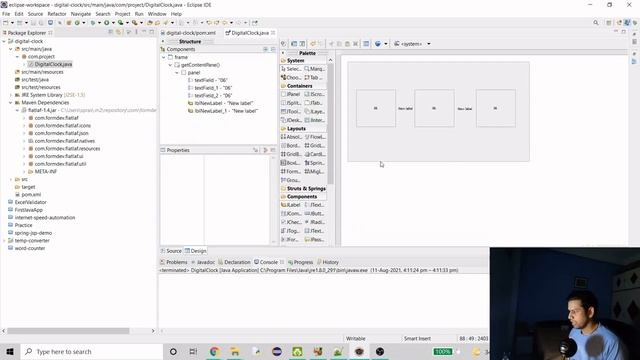Viewport: 640px width, 360px height.
Task: Pick the JLabel component in palette
Action: (x=291, y=205)
